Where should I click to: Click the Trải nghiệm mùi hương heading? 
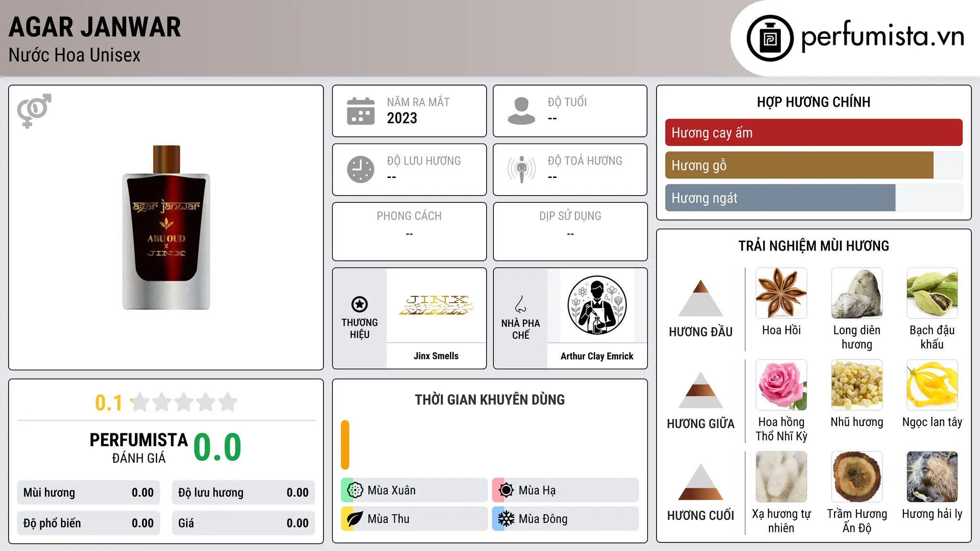tap(813, 246)
